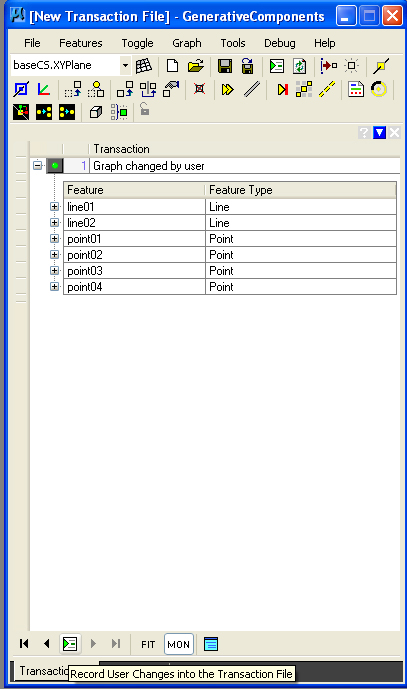Select the yellow ring donut icon
Screen dimensions: 407x689
tap(378, 89)
